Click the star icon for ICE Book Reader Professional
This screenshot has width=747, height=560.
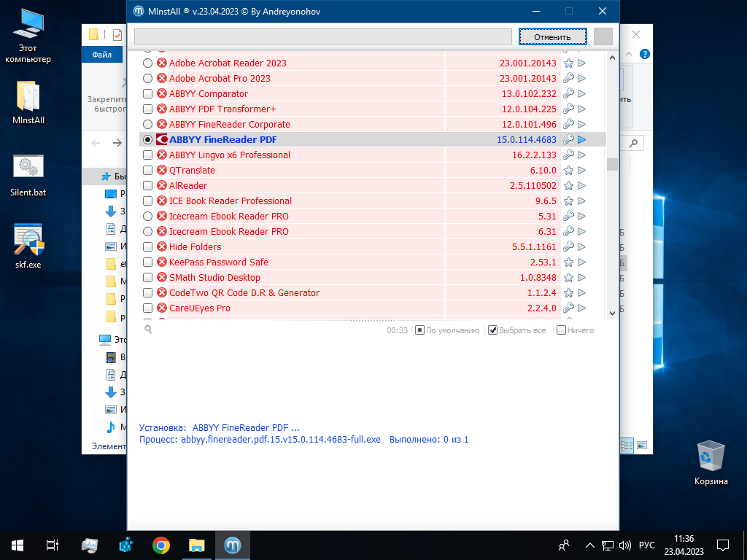568,201
